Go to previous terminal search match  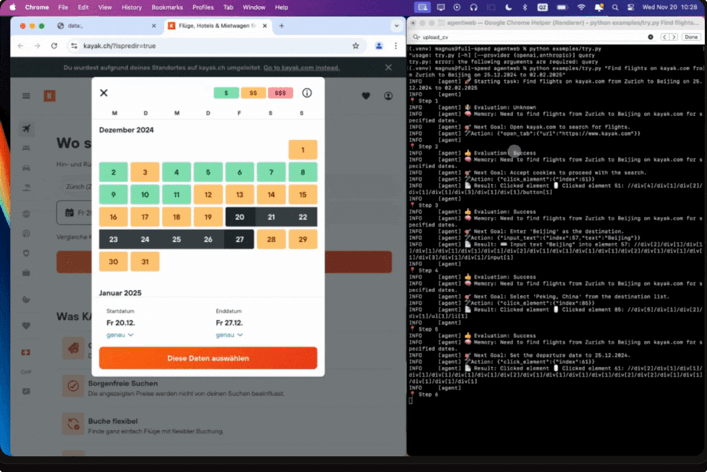point(665,37)
